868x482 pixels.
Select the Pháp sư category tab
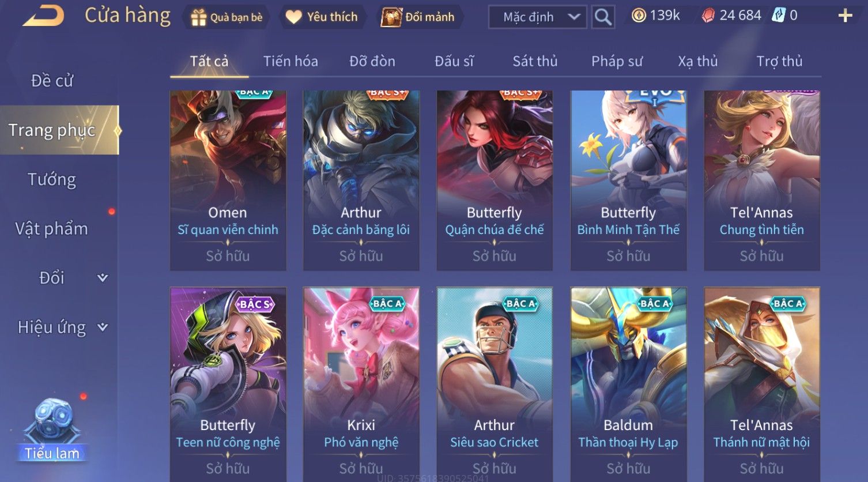point(617,61)
